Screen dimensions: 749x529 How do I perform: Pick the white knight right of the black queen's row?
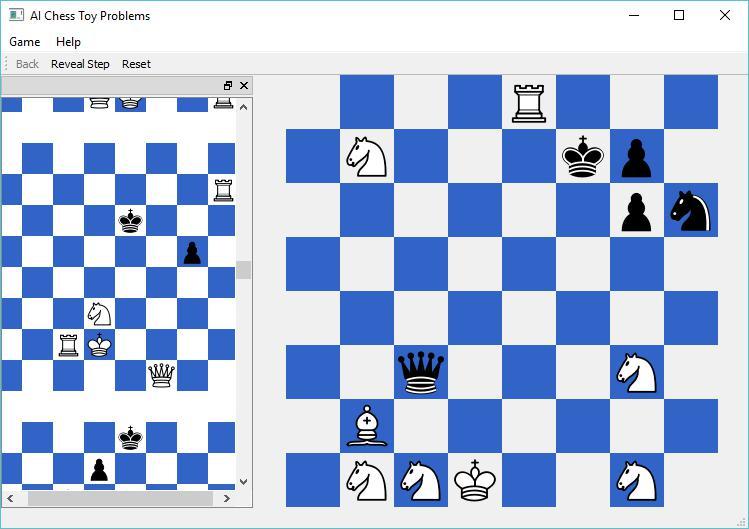point(636,373)
